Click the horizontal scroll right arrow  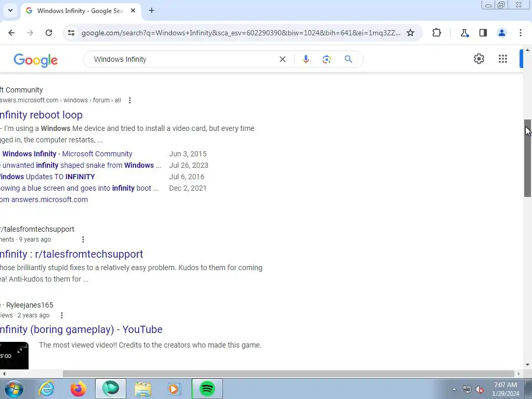tap(518, 374)
